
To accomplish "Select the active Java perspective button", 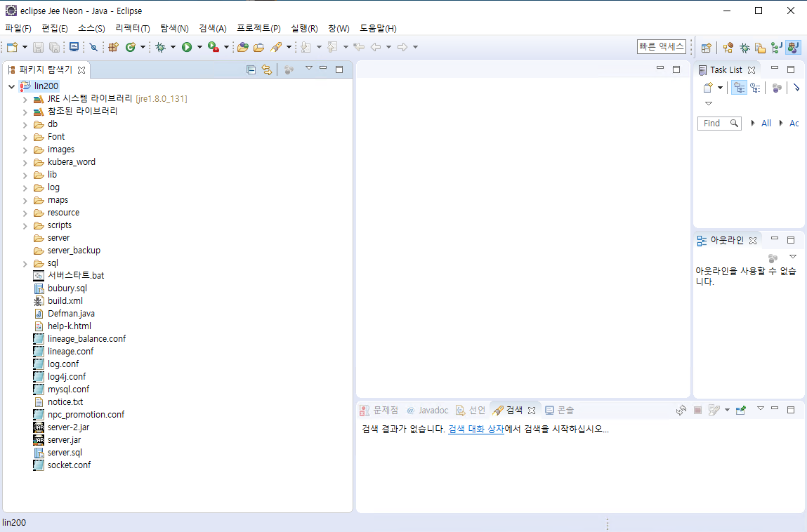I will (x=793, y=48).
